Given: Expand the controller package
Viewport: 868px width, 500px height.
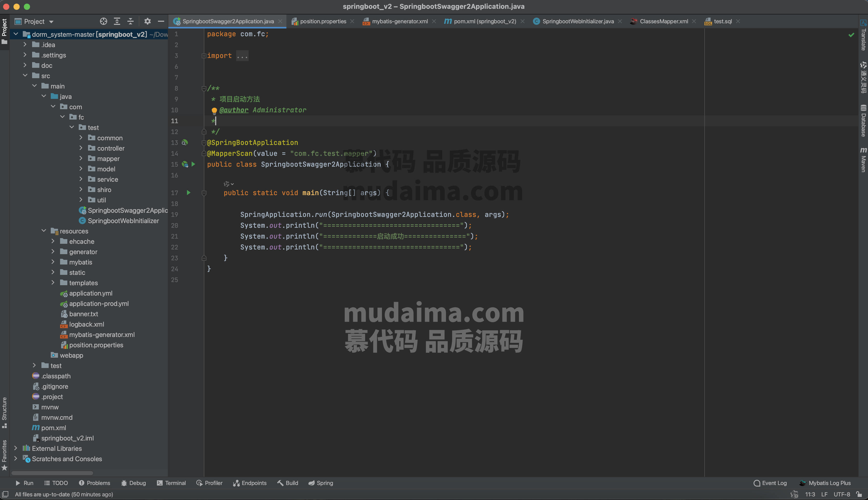Looking at the screenshot, I should (81, 148).
